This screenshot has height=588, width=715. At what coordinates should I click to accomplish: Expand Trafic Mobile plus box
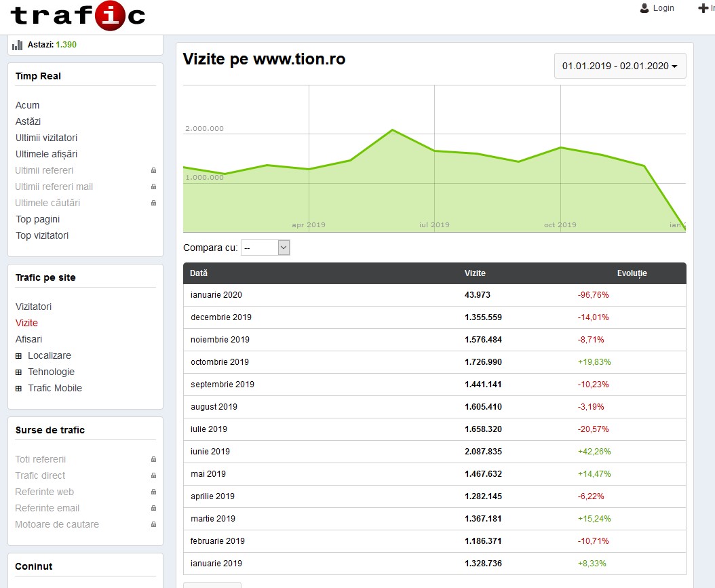pos(19,388)
